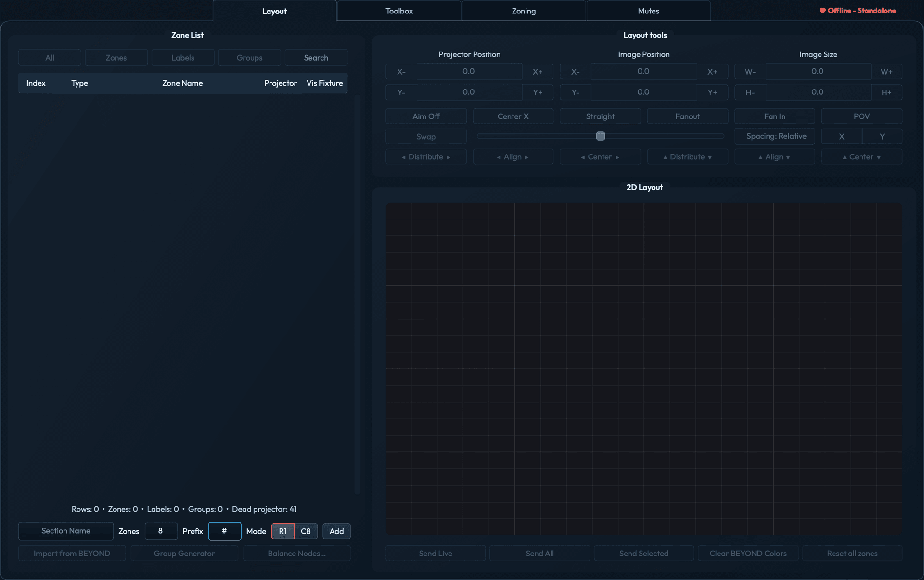Sort by the Vis Fixture column header
This screenshot has width=924, height=580.
pos(324,83)
